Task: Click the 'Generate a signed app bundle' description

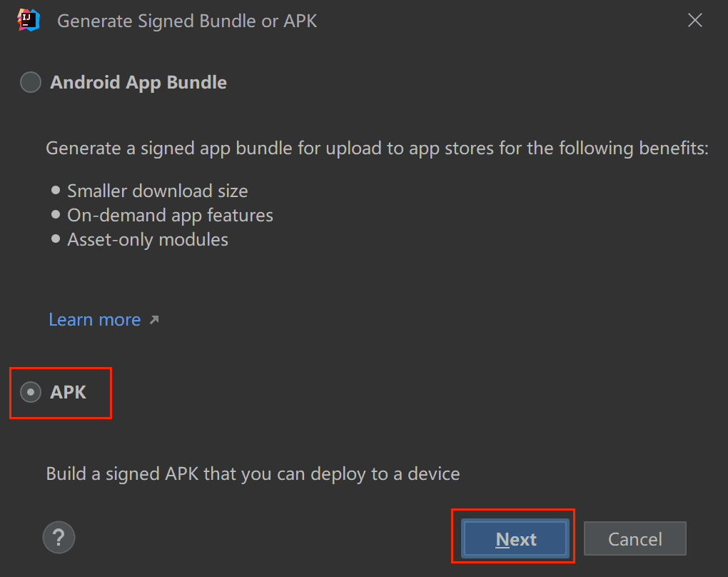Action: point(377,149)
